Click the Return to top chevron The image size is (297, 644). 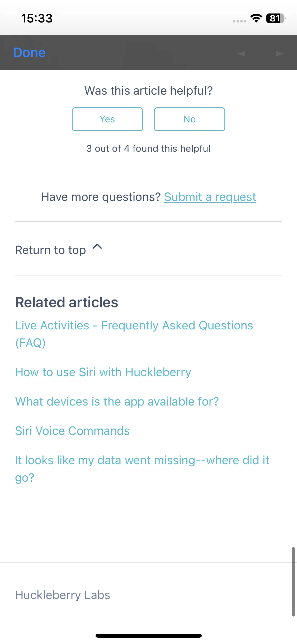[97, 247]
